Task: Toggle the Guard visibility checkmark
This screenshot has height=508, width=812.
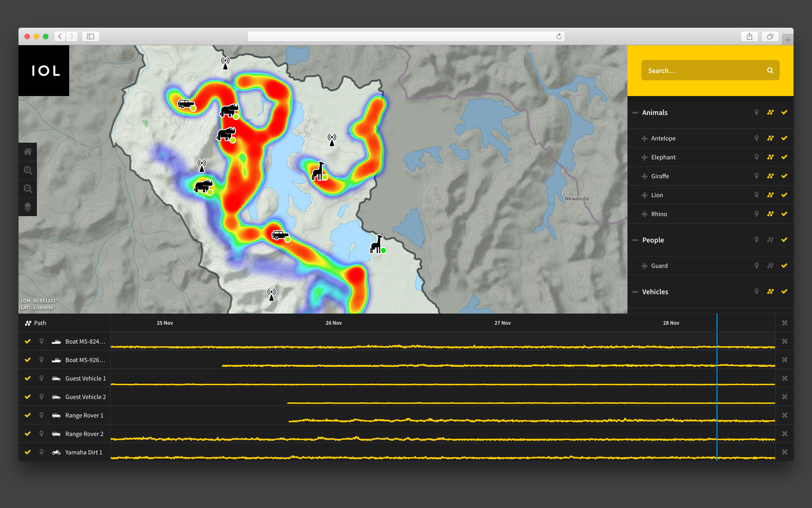Action: pyautogui.click(x=784, y=266)
